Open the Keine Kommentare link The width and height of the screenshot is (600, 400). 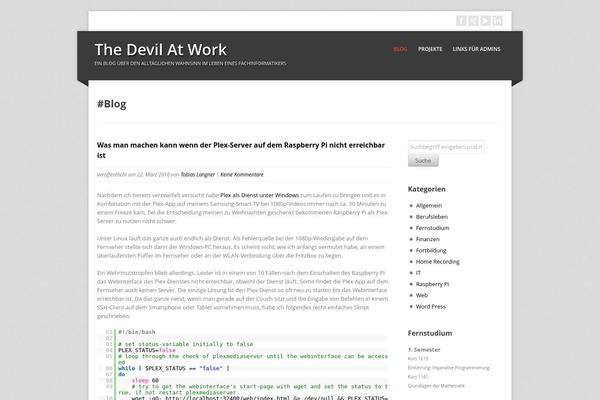[242, 175]
